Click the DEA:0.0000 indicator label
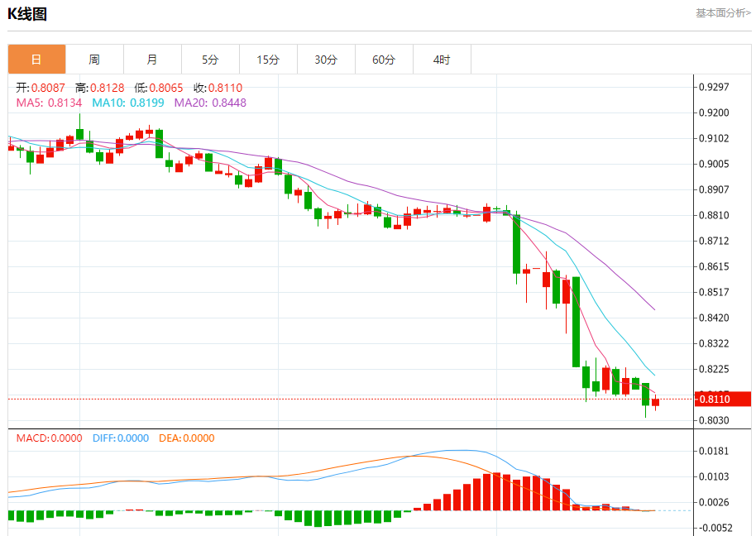Screen dimensions: 756x536 point(187,438)
